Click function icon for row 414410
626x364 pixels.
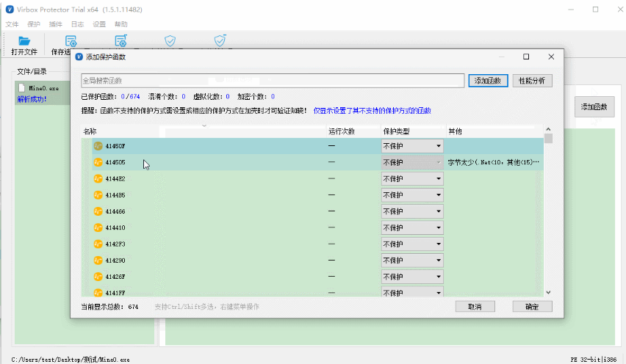point(98,227)
